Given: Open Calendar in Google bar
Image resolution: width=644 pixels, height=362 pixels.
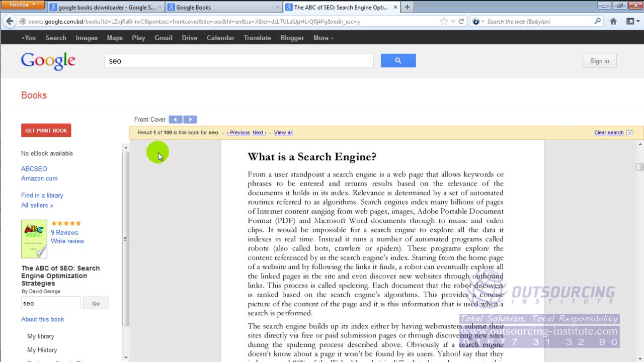Looking at the screenshot, I should click(x=220, y=38).
